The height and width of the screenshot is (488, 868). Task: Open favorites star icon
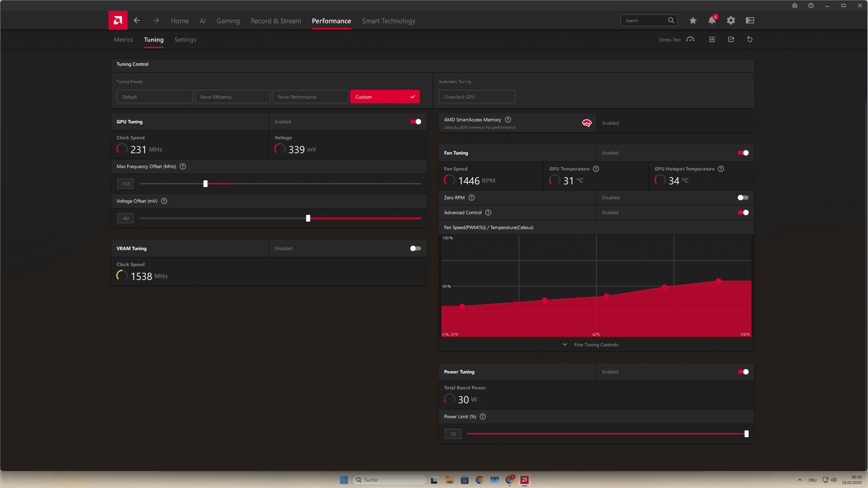[x=693, y=20]
